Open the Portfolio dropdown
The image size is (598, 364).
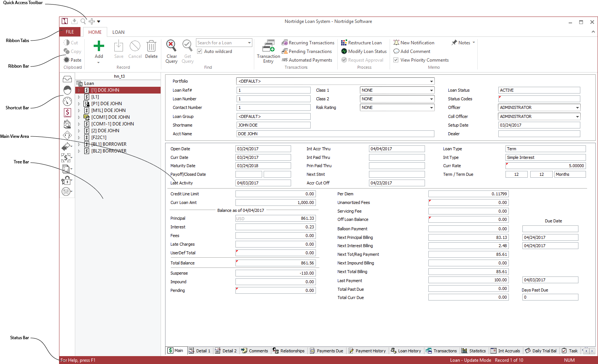tap(431, 81)
